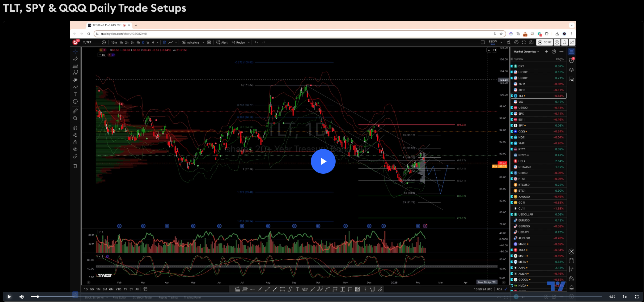
Task: Select the 4h timeframe
Action: tap(138, 42)
